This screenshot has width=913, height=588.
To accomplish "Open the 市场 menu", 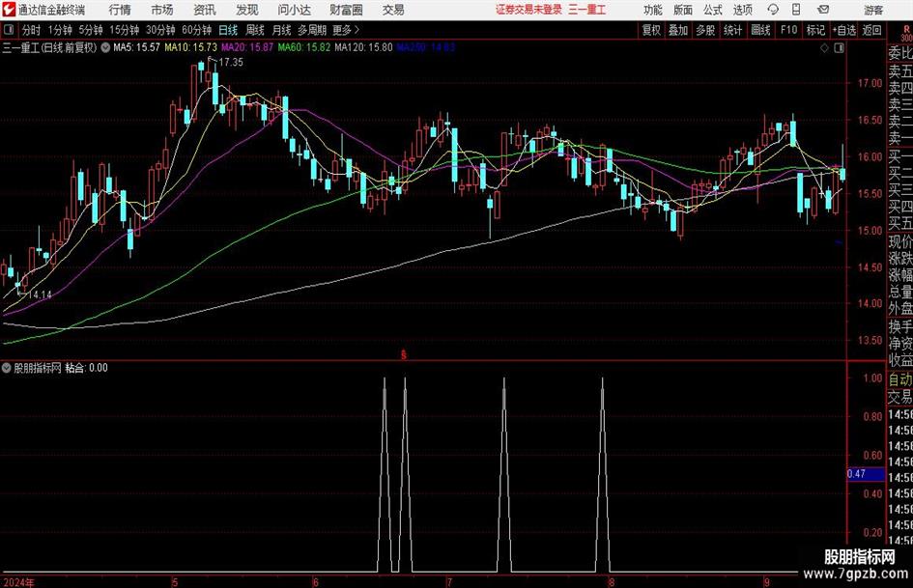I will (x=162, y=10).
